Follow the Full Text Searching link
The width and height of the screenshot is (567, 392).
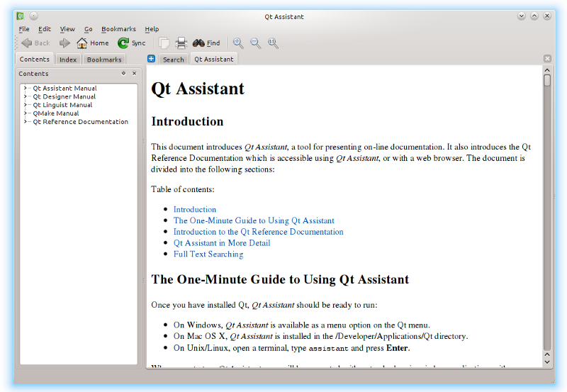pos(208,254)
